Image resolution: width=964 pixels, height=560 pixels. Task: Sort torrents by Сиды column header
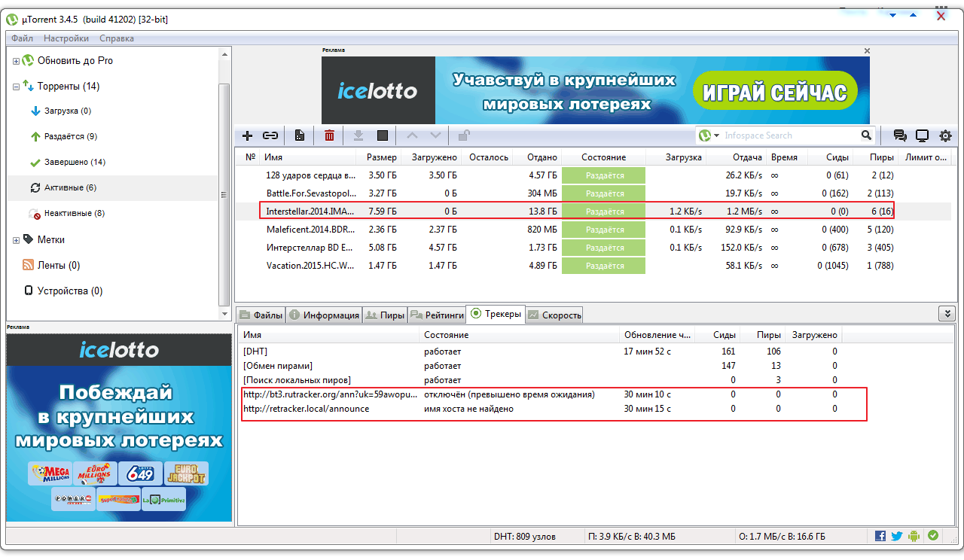pos(831,157)
